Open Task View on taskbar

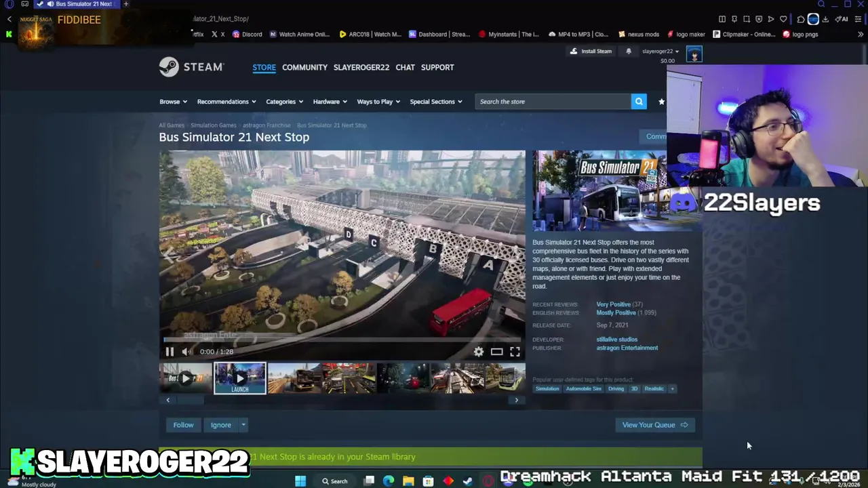369,481
